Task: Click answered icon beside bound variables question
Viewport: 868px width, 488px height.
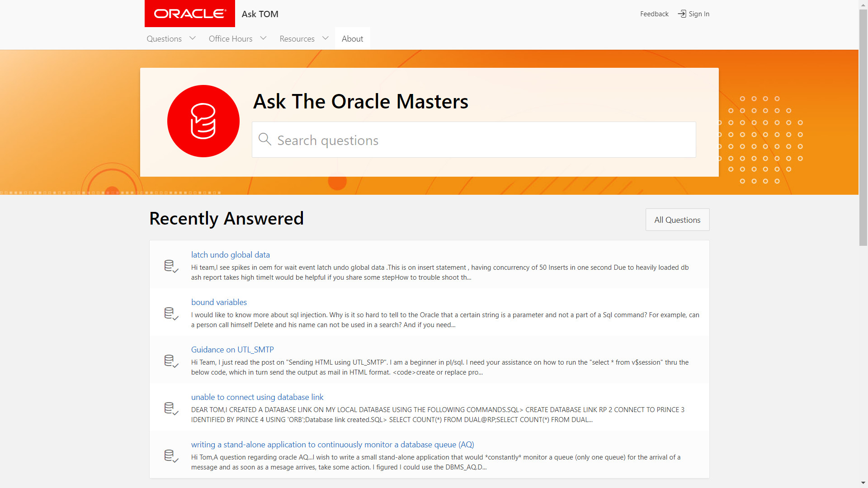Action: [171, 314]
